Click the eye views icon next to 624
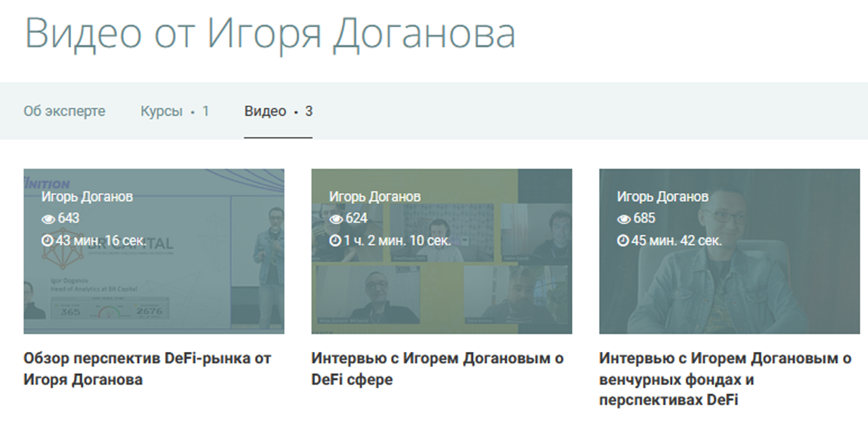Image resolution: width=868 pixels, height=423 pixels. (x=335, y=219)
